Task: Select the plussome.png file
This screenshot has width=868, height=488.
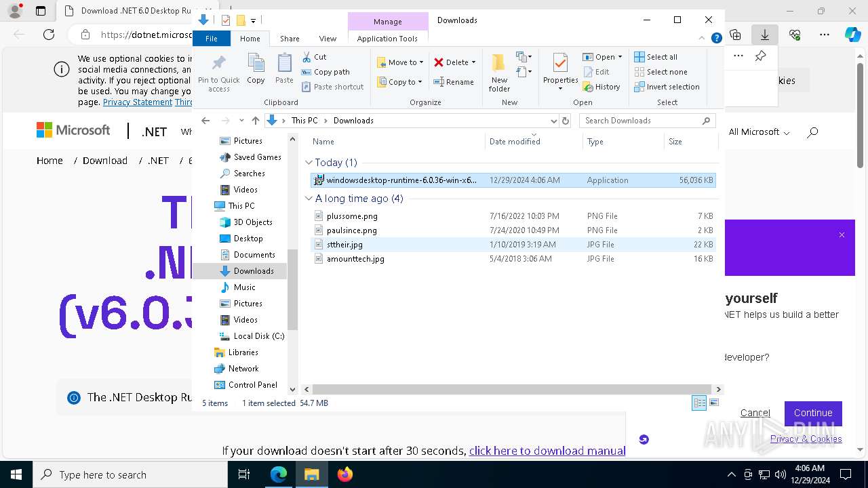Action: point(513,216)
